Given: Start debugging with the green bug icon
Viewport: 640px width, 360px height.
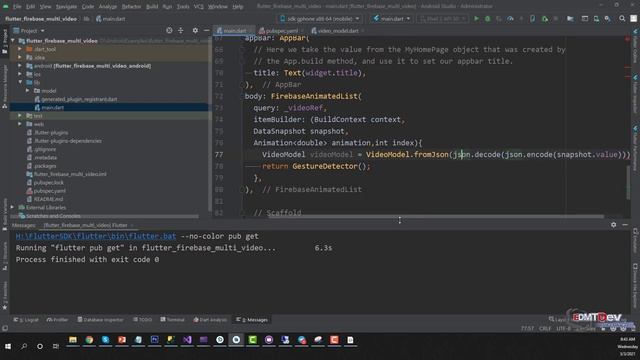Looking at the screenshot, I should pos(487,18).
